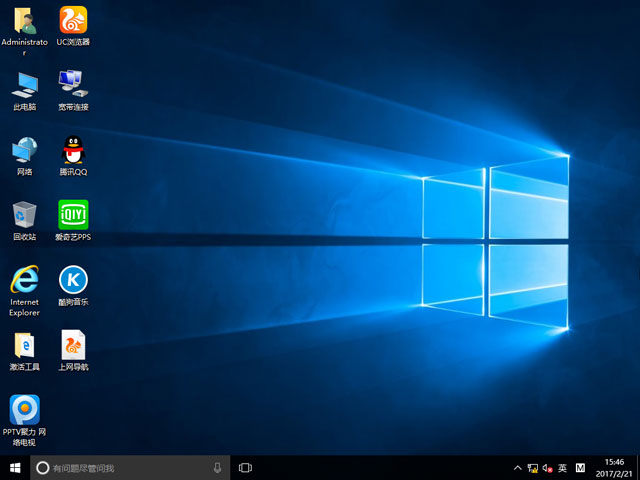Screen dimensions: 640x480
Task: Select the 爱奇艺PPS desktop icon
Action: pos(73,214)
